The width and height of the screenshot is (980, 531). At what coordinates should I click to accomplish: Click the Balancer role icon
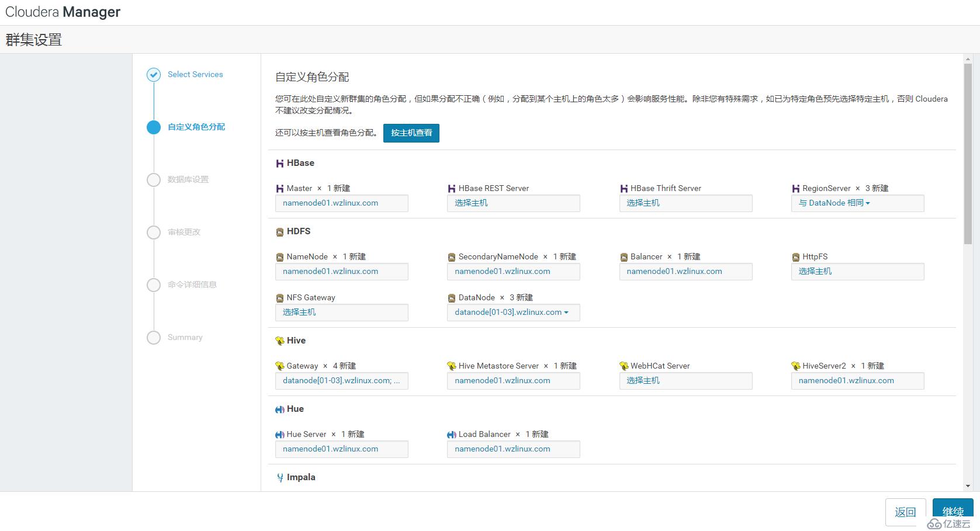click(x=624, y=257)
